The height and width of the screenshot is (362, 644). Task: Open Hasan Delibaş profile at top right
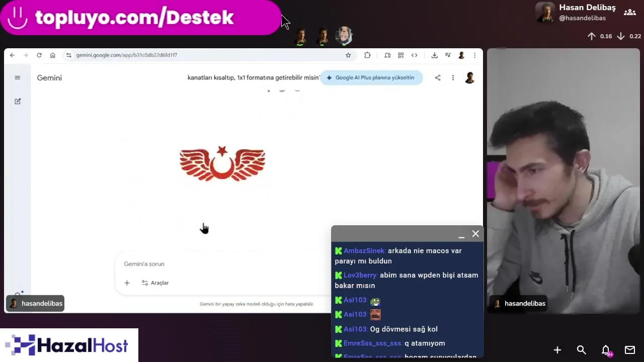576,12
